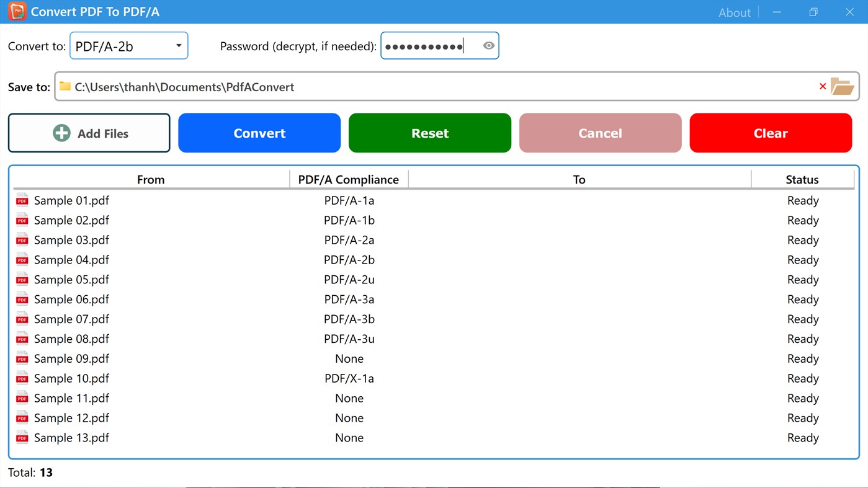Open the folder browser icon next to Save to

pyautogui.click(x=843, y=87)
